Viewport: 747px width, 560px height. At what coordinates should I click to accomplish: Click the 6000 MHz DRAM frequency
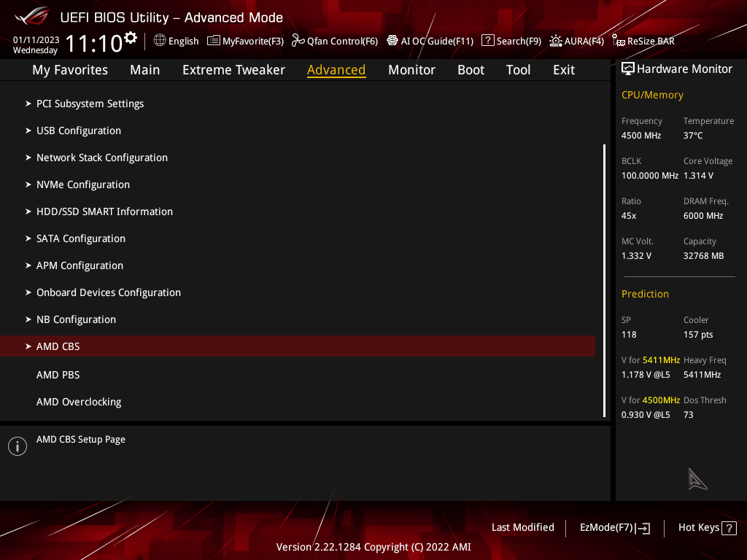coord(703,216)
